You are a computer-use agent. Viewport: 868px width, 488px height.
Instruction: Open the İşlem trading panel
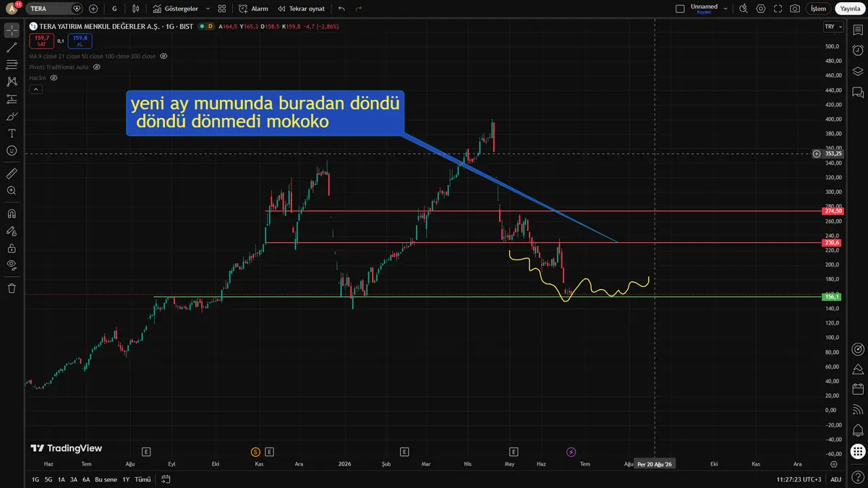tap(818, 9)
